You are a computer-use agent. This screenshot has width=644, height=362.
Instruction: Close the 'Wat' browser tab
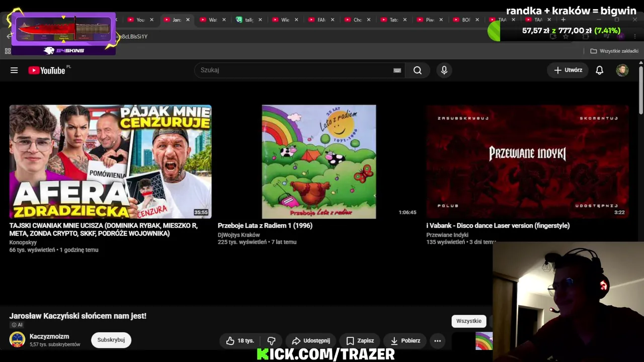pyautogui.click(x=224, y=20)
